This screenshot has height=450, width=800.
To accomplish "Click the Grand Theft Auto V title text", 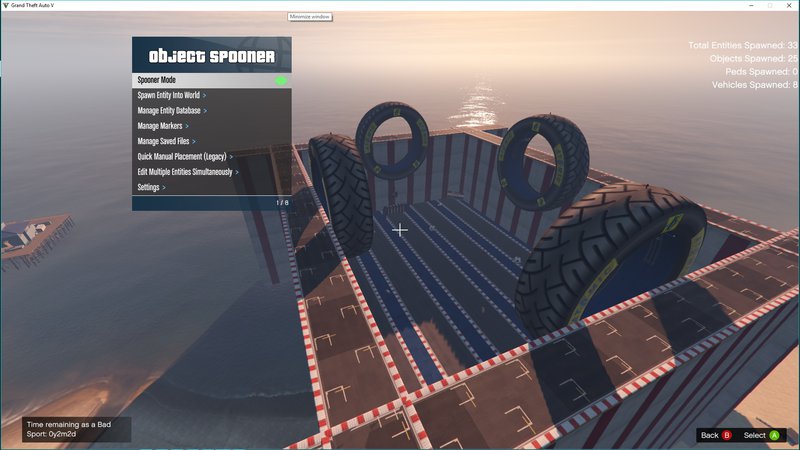I will (32, 5).
